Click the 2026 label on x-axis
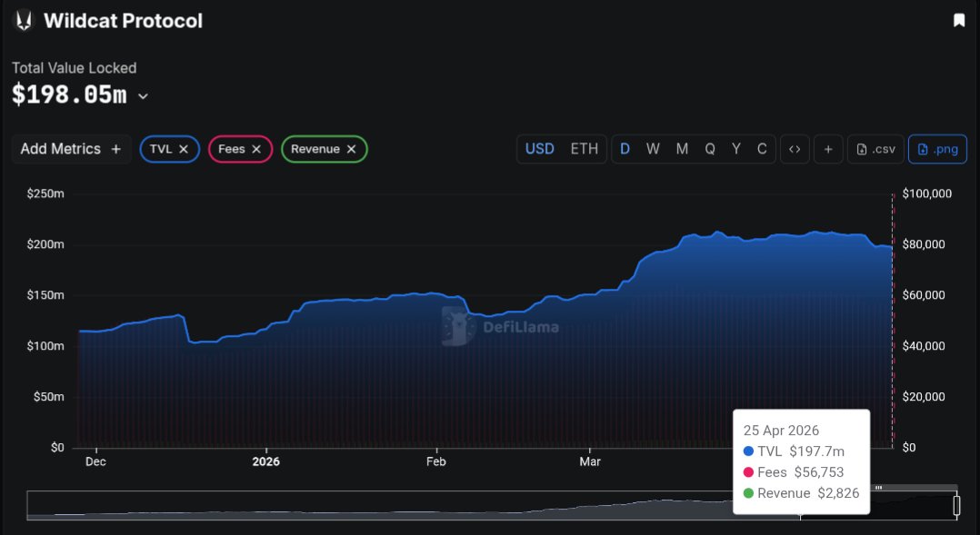 point(265,461)
